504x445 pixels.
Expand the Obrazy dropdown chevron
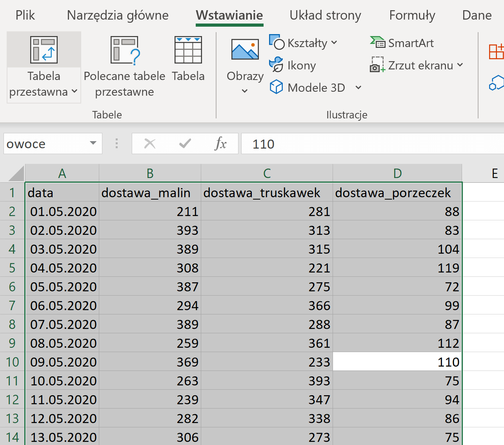[x=245, y=91]
